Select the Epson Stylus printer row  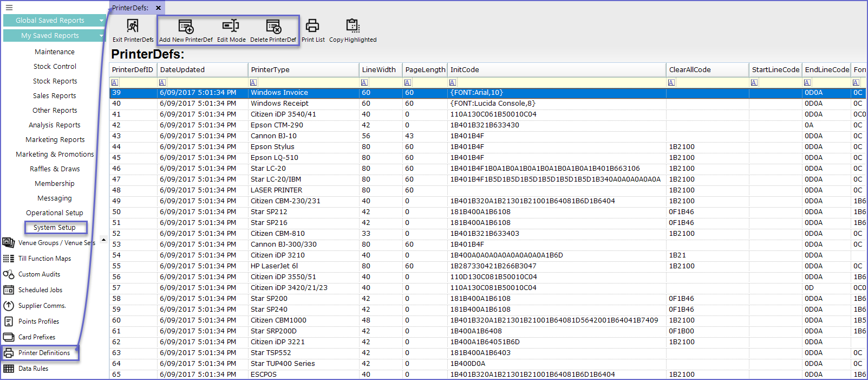pos(272,147)
